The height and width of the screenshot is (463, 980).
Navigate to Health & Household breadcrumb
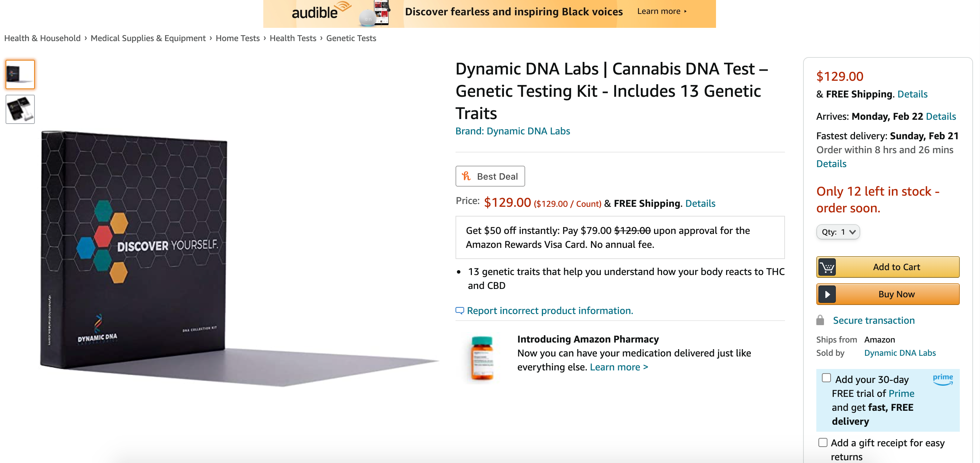42,38
